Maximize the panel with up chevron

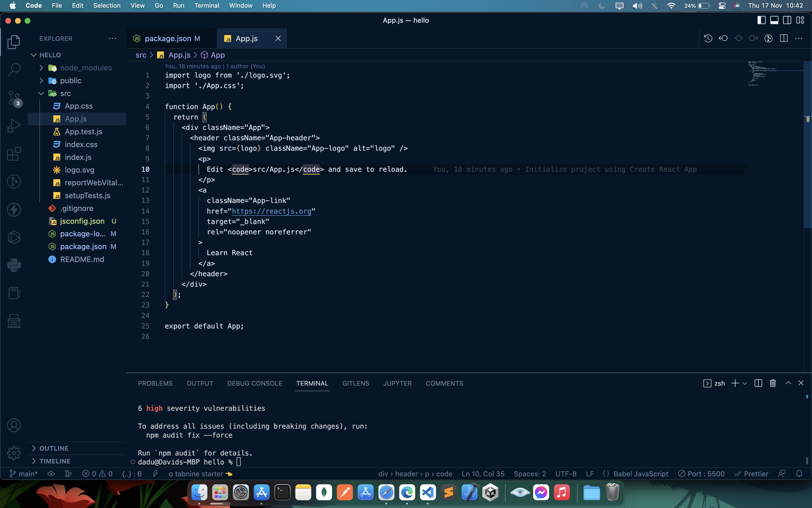tap(788, 383)
